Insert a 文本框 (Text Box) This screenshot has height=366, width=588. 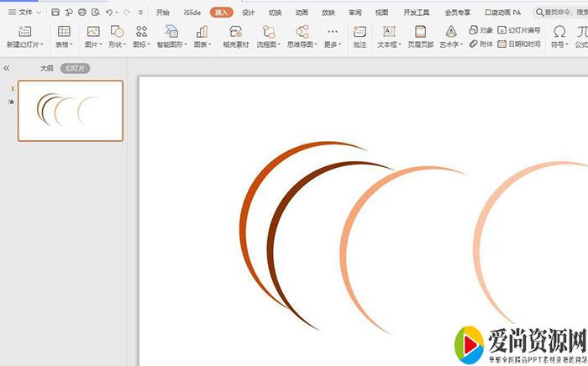(389, 32)
